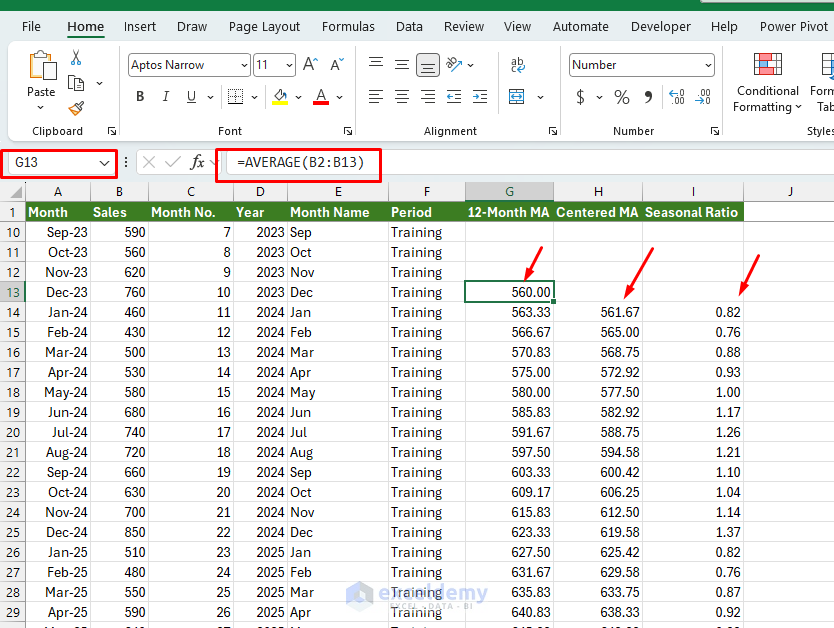Toggle Bold formatting
Viewport: 834px width, 628px height.
(140, 97)
